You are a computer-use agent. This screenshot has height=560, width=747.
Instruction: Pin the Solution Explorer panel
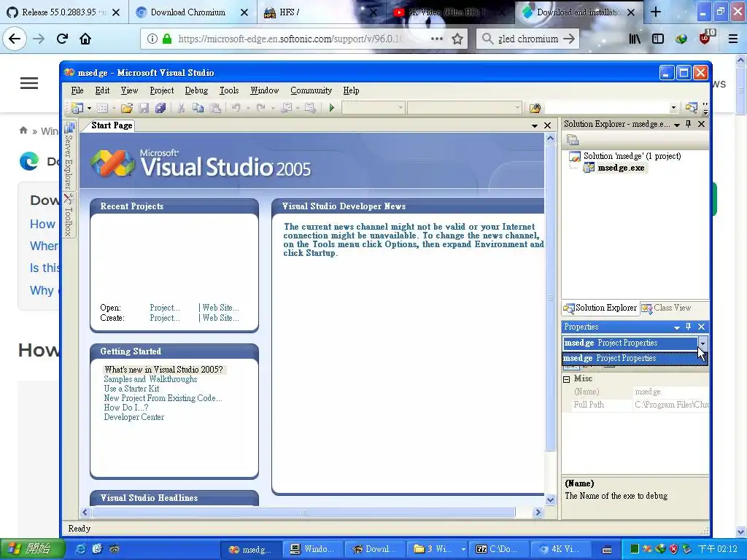pos(689,124)
